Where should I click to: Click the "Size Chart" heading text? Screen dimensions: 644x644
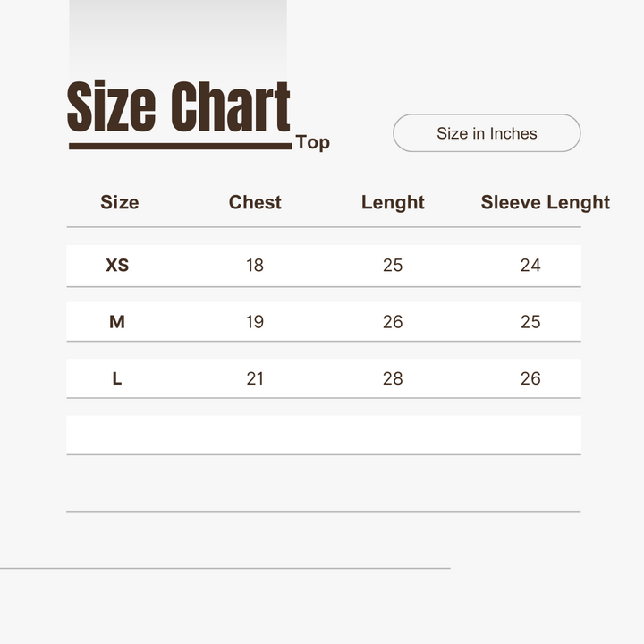tap(179, 107)
